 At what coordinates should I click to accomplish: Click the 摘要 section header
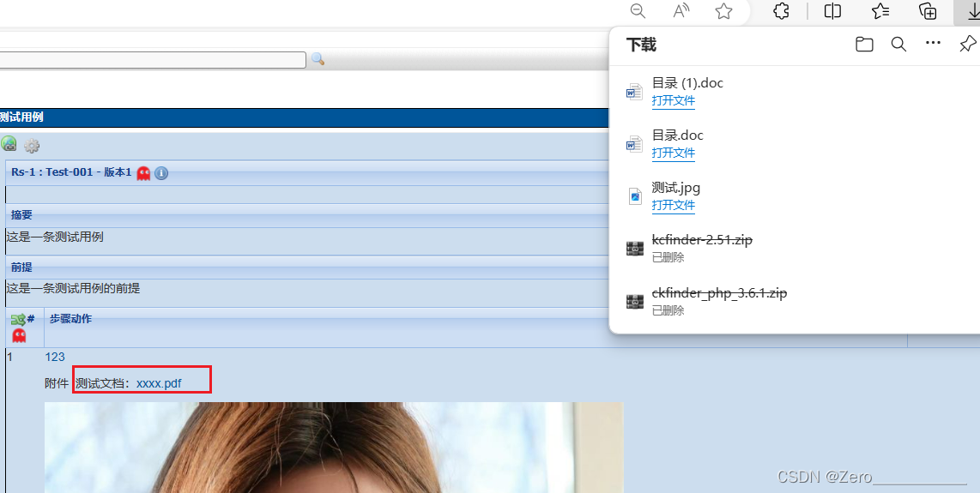pos(21,215)
